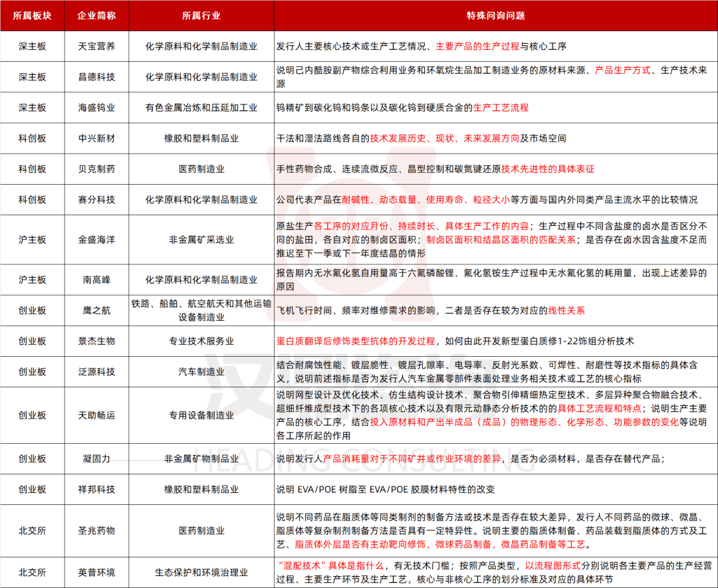Select company name 泛源科技
Image resolution: width=718 pixels, height=588 pixels.
pos(96,371)
